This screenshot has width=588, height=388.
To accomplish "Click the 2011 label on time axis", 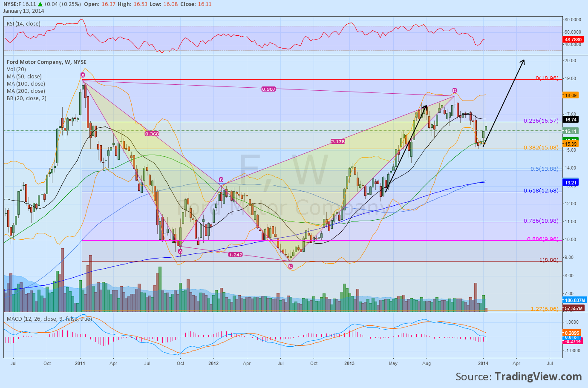I will (80, 364).
